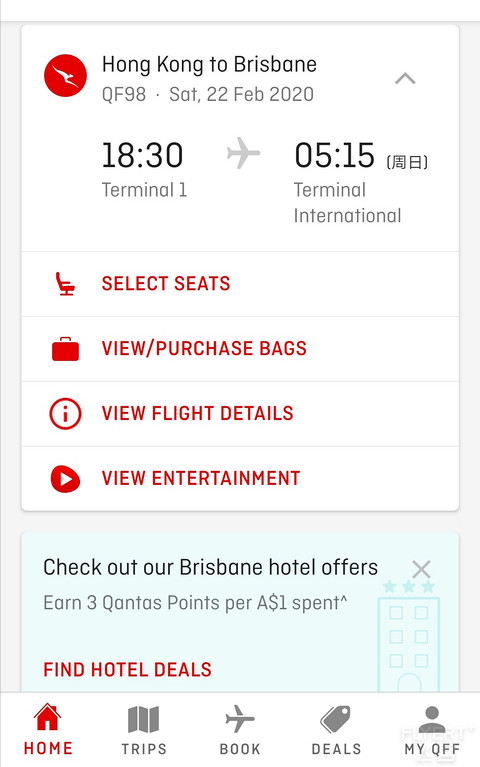Dismiss the Brisbane hotel offers banner
This screenshot has height=767, width=480.
(x=421, y=569)
